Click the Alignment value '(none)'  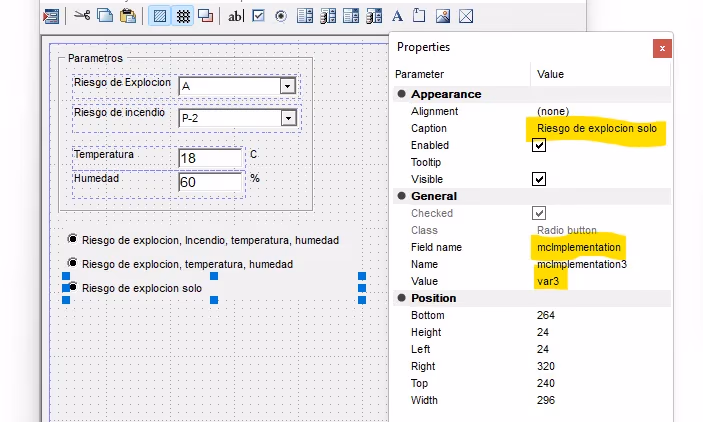[x=553, y=111]
